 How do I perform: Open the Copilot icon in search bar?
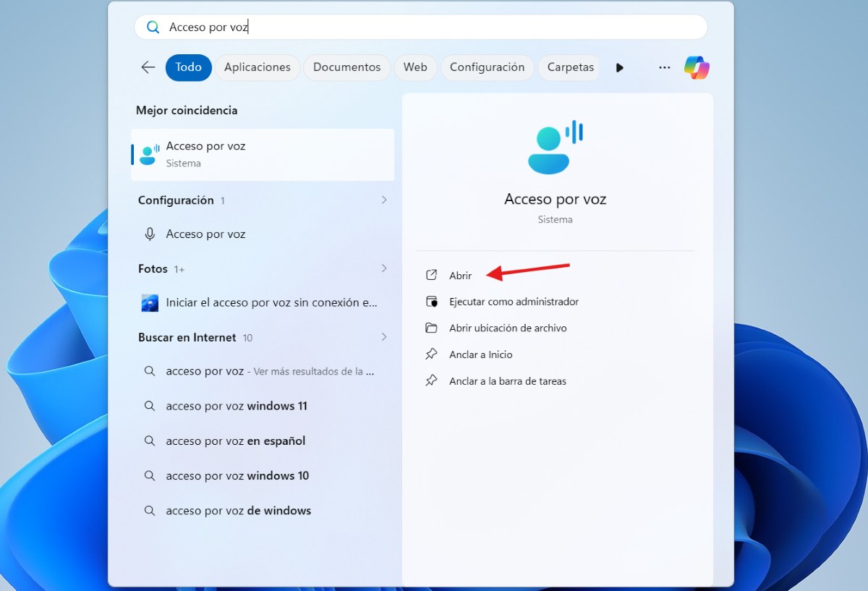coord(696,67)
